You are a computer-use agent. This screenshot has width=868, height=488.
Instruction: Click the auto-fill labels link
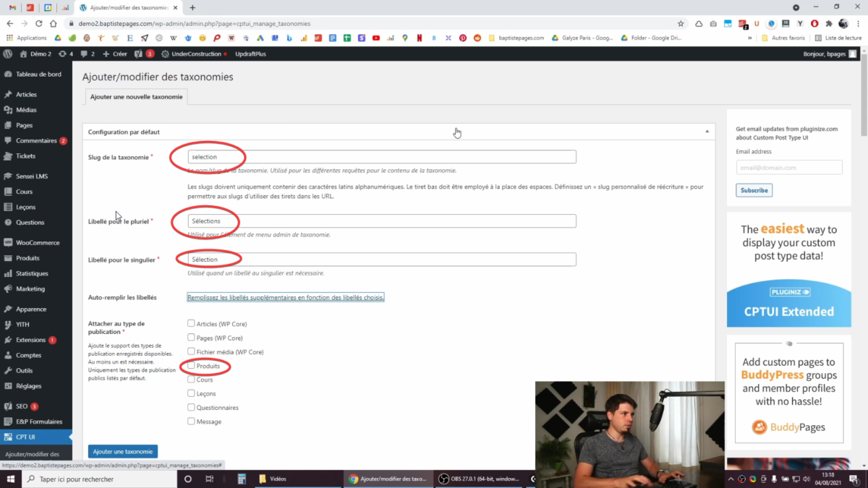click(286, 297)
